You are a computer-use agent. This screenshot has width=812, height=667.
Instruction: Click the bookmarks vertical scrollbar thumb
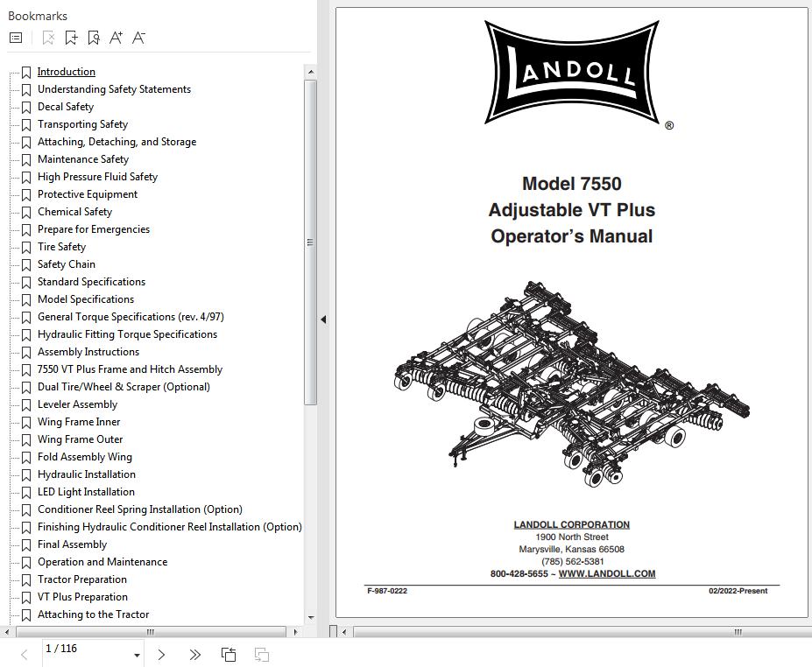(311, 242)
